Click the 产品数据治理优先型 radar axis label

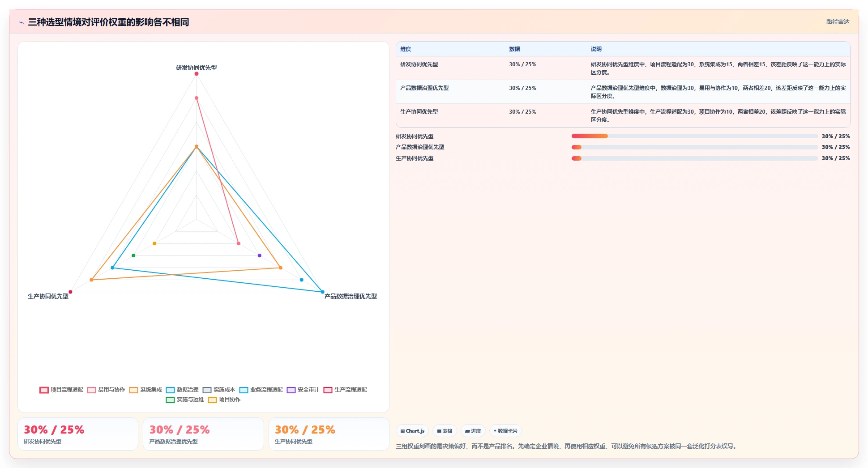pyautogui.click(x=351, y=296)
